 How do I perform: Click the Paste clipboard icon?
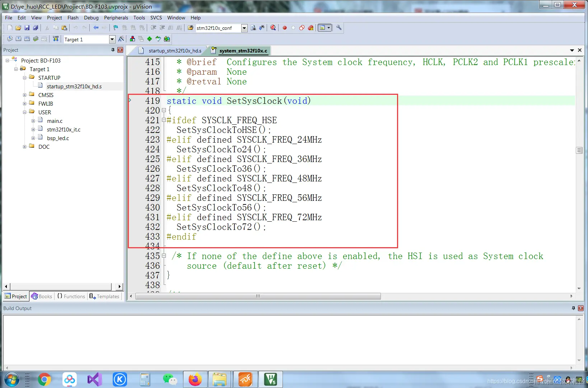point(64,28)
